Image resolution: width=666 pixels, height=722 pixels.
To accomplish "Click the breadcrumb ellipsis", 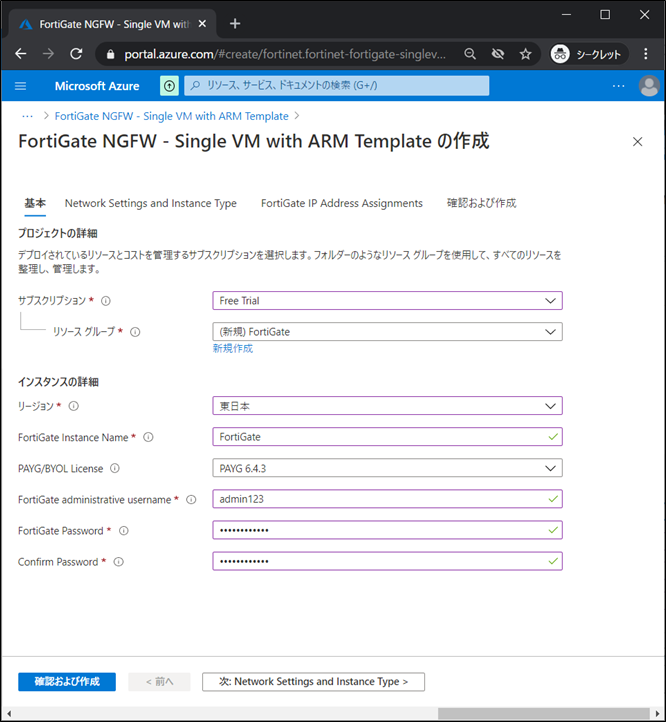I will tap(28, 116).
